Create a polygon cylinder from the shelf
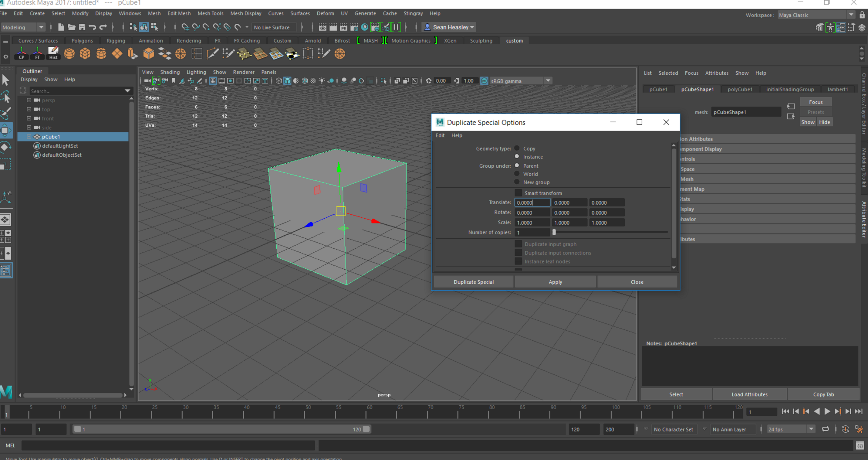 point(101,54)
